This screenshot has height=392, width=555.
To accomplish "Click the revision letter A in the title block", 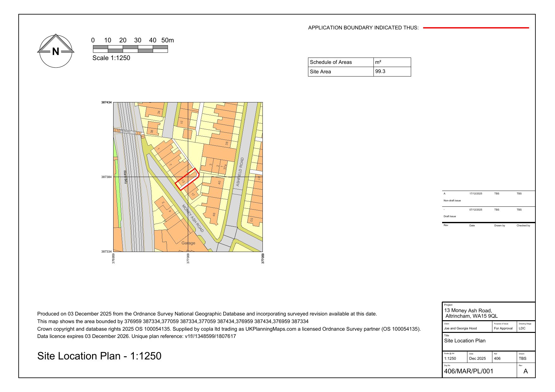I will click(525, 371).
